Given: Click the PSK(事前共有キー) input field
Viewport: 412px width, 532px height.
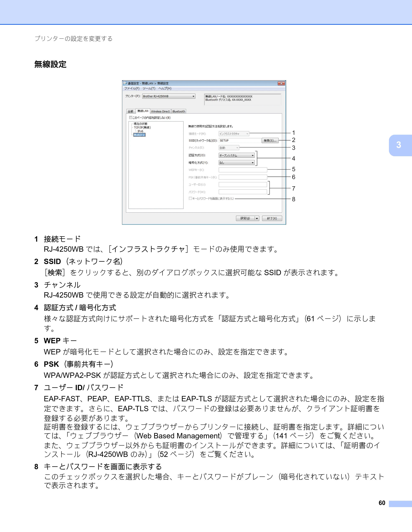Looking at the screenshot, I should coord(243,177).
